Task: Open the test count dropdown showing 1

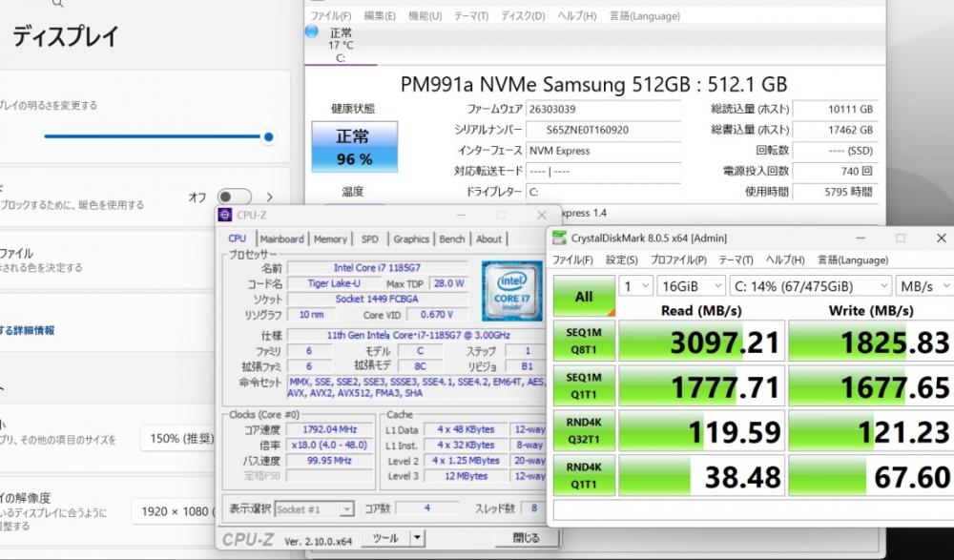Action: tap(635, 286)
